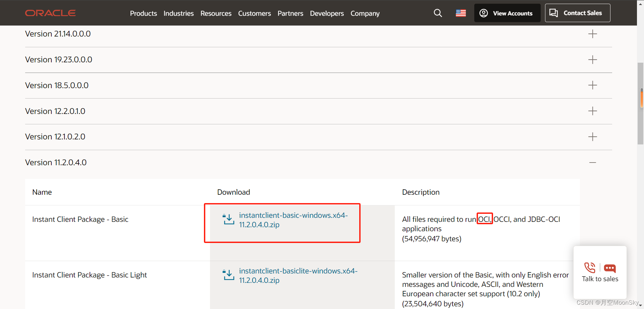Expand Version 21.14.0.0.0 section
This screenshot has height=309, width=644.
(x=593, y=34)
